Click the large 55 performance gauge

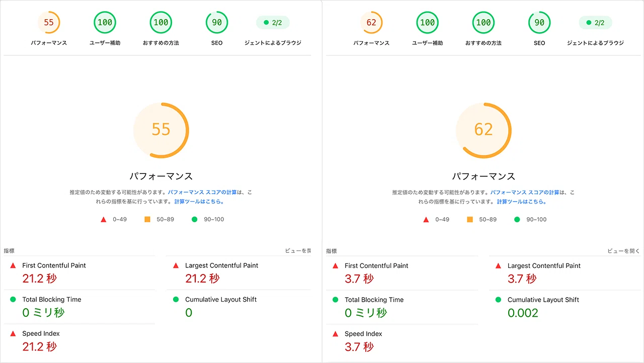(x=161, y=130)
